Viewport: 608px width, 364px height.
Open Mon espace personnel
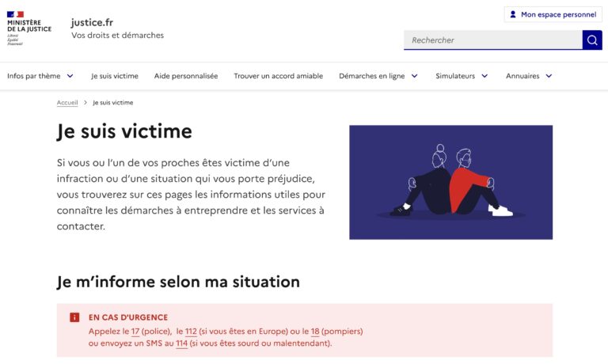(553, 14)
